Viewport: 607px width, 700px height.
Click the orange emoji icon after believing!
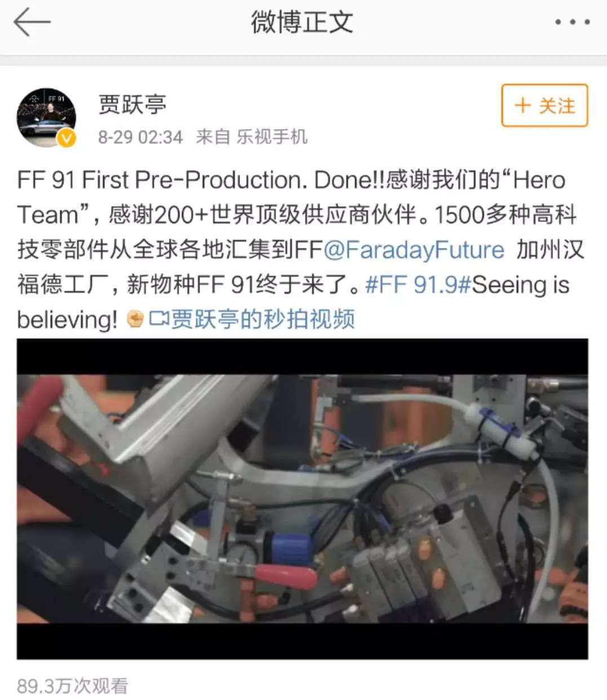pos(135,320)
